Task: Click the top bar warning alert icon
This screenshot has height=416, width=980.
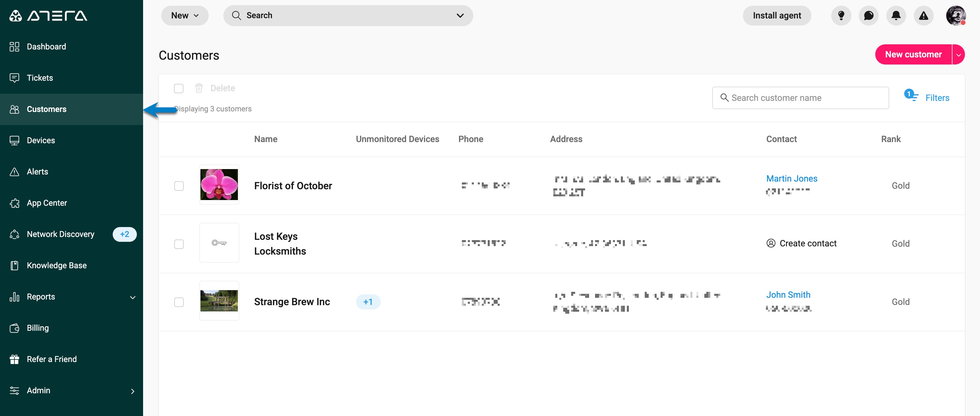Action: pyautogui.click(x=924, y=16)
